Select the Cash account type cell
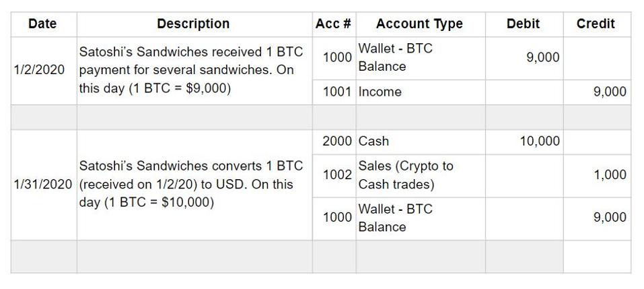Viewport: 644px width, 289px height. point(374,141)
